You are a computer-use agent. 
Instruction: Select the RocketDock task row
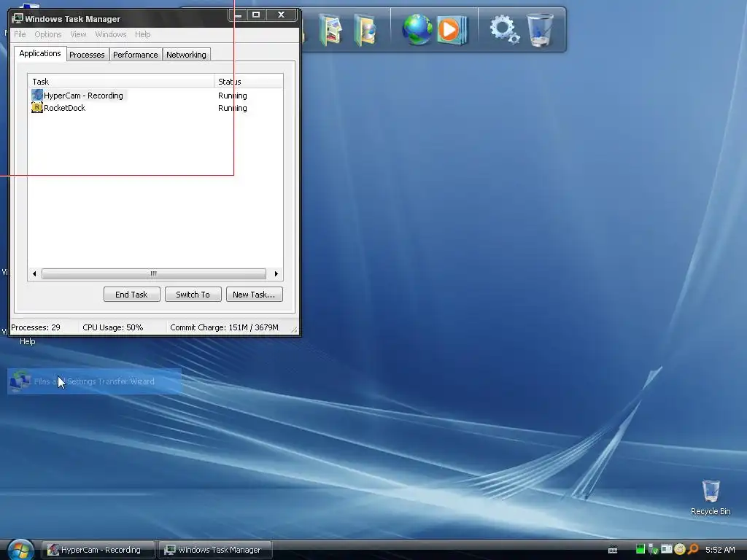(155, 108)
